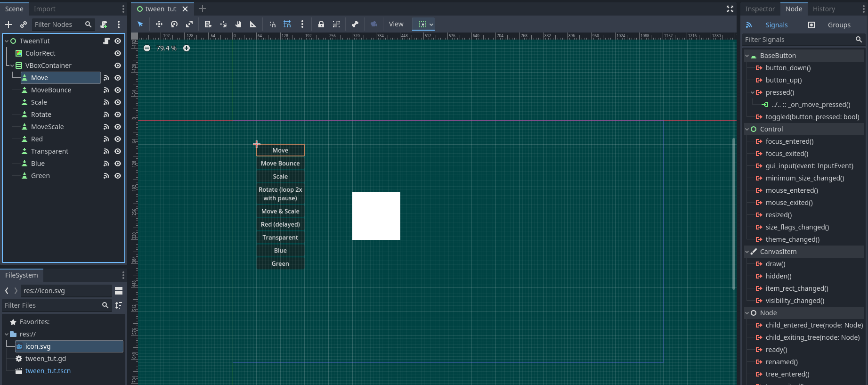Viewport: 868px width, 385px height.
Task: Open the list-select-nodes-at-position tool
Action: (x=208, y=24)
